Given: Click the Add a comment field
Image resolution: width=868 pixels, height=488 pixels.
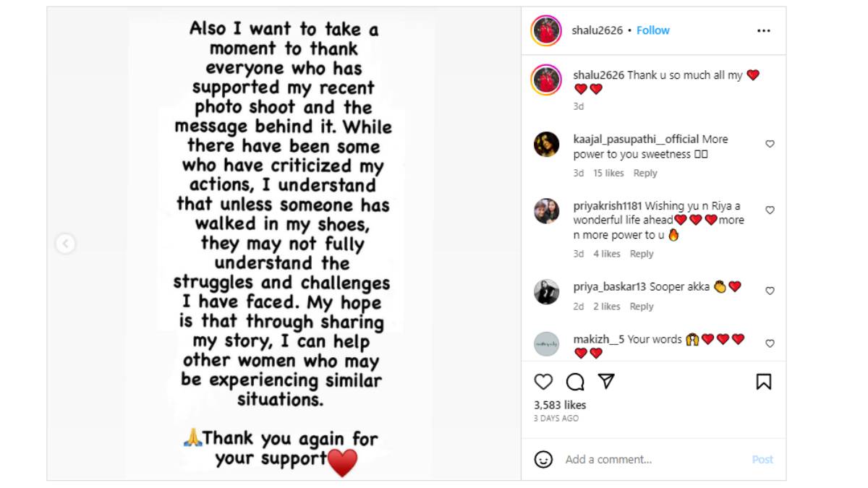Looking at the screenshot, I should pyautogui.click(x=651, y=459).
